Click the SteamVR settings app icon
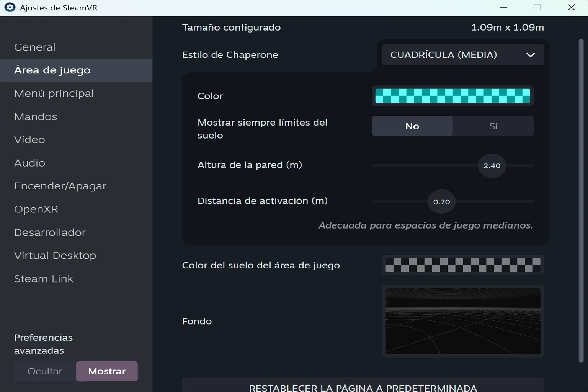The height and width of the screenshot is (392, 588). (10, 7)
